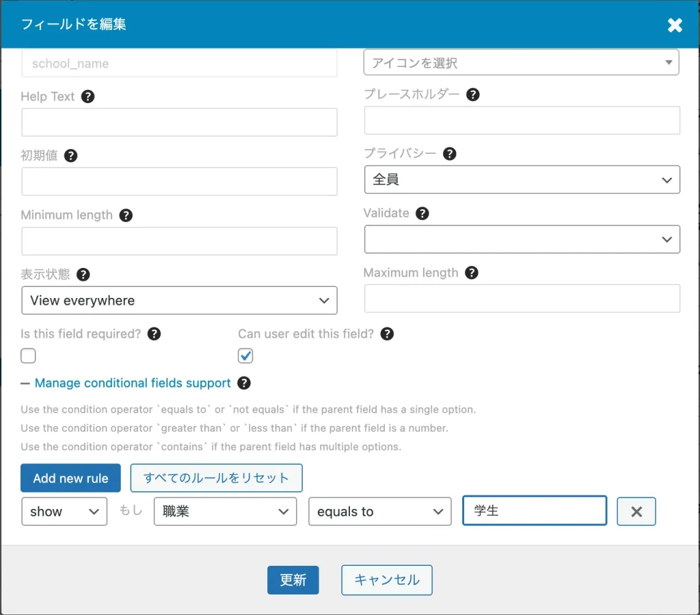Open the プライバシー dropdown showing 全員

[522, 180]
